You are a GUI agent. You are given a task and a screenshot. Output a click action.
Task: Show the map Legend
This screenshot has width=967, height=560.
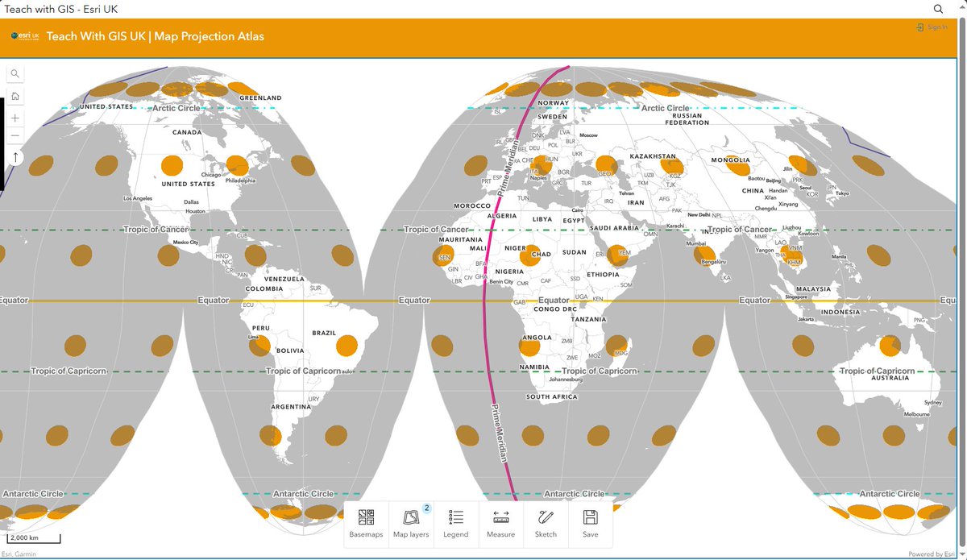point(456,525)
